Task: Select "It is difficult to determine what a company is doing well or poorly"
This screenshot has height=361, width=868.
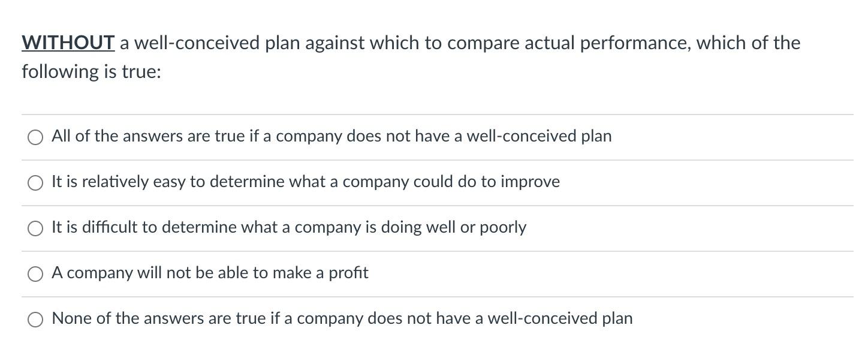Action: [35, 228]
